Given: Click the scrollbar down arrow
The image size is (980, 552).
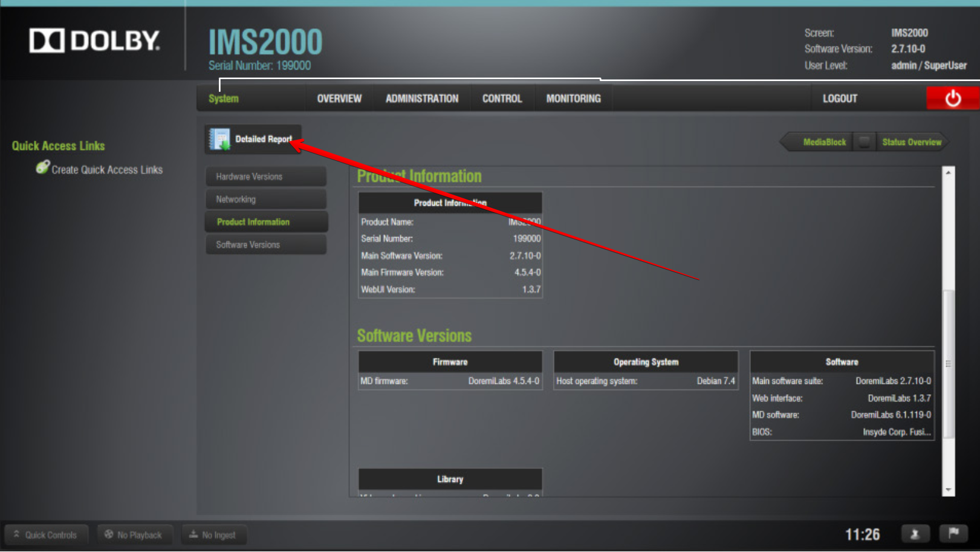Looking at the screenshot, I should (949, 490).
